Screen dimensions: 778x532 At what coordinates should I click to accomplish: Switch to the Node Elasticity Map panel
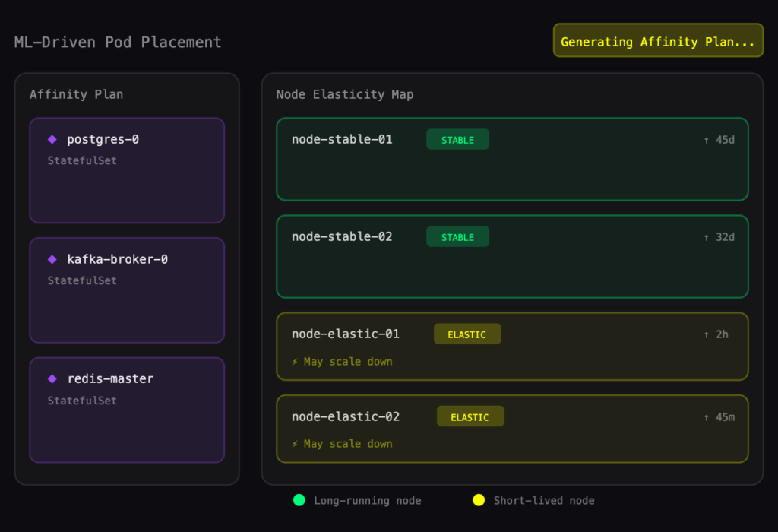pos(343,94)
